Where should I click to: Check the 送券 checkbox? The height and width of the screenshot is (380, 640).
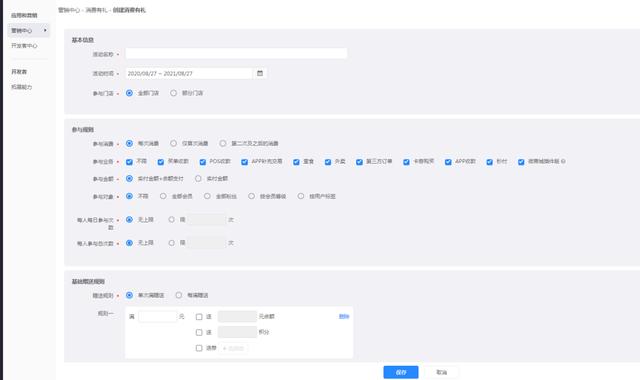[x=199, y=348]
